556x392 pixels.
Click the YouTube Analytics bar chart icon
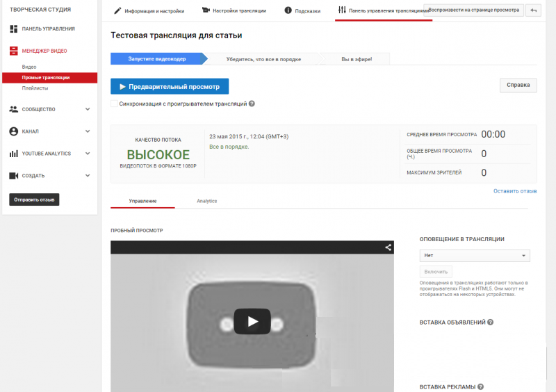click(x=14, y=154)
